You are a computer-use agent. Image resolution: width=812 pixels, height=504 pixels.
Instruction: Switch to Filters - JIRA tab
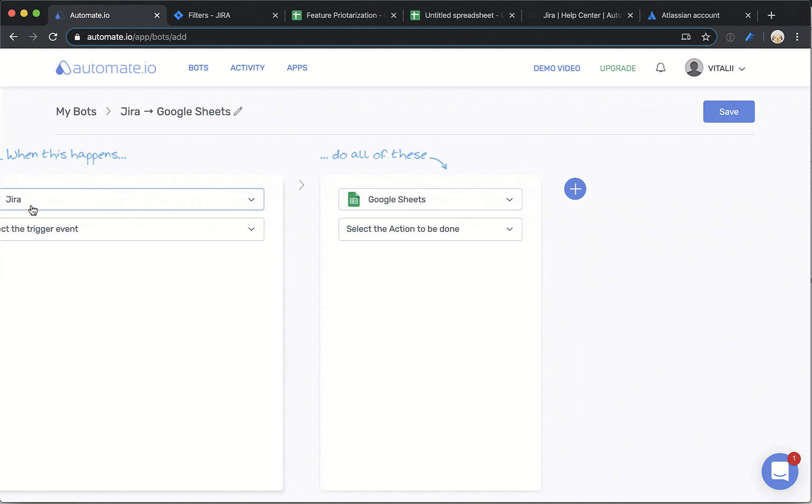coord(226,15)
